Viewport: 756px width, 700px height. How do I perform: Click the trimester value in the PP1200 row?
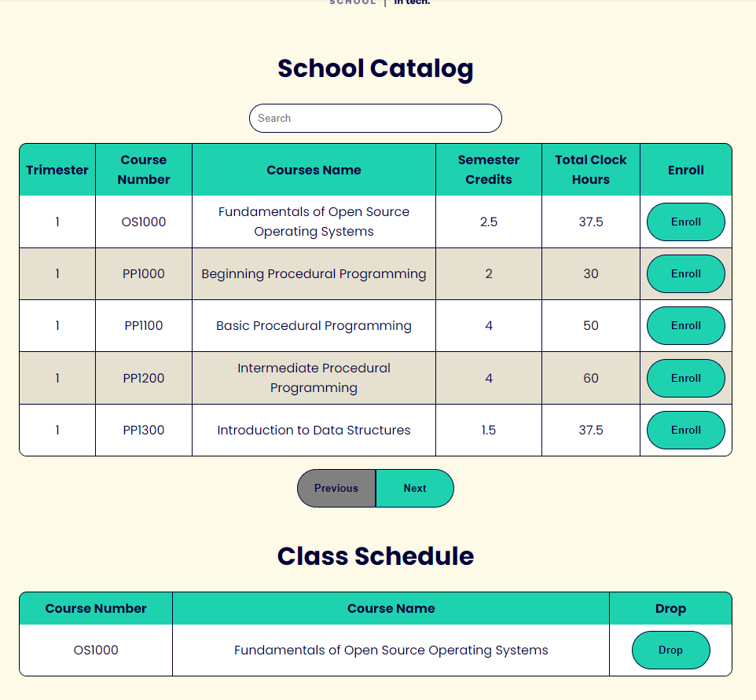tap(57, 379)
